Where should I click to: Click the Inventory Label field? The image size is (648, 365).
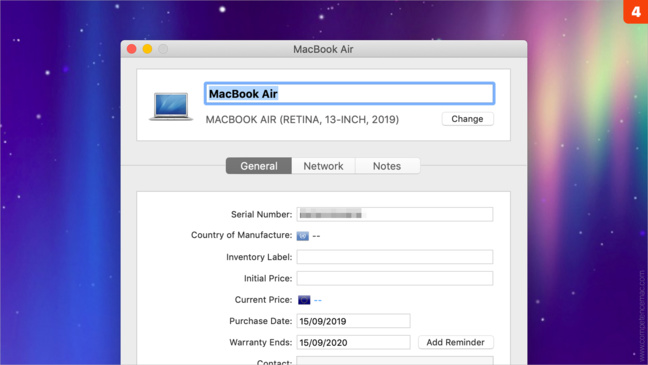tap(395, 257)
